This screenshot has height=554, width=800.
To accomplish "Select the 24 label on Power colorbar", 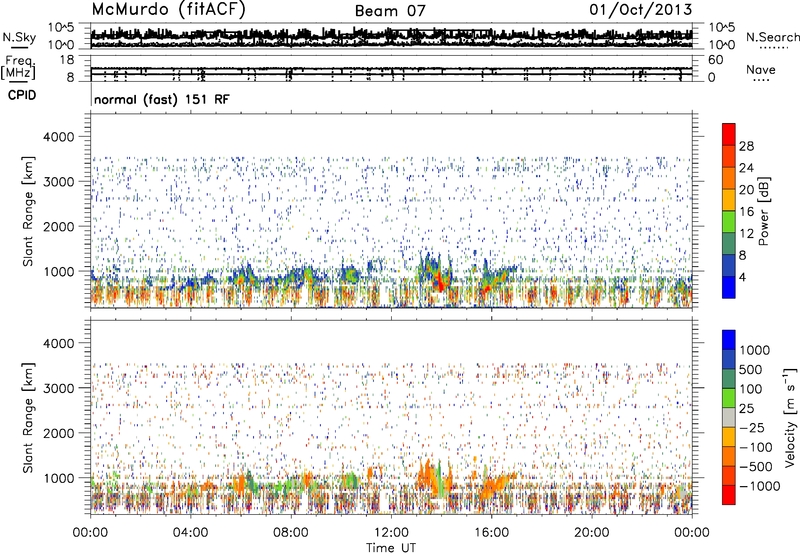I will [x=746, y=168].
